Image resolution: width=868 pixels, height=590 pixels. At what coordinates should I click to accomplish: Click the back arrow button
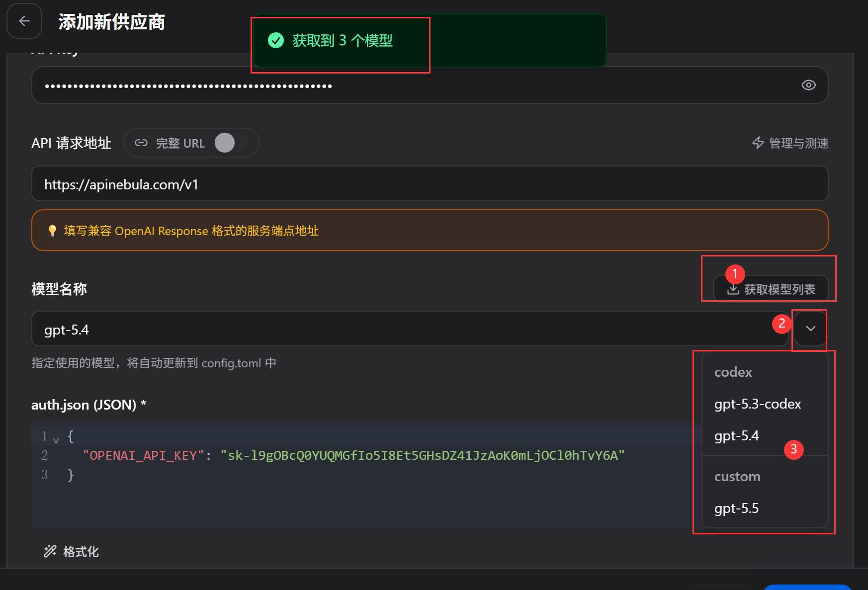pos(24,21)
